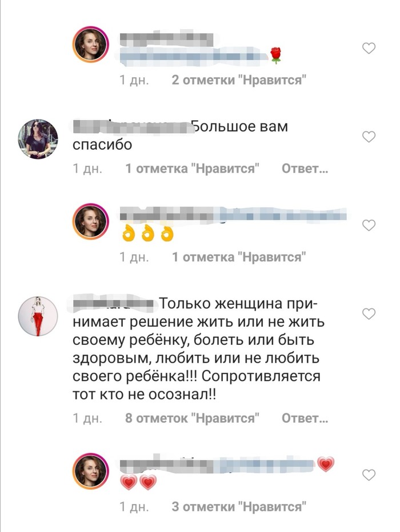Open the avatar of the rose emoji commenter
The width and height of the screenshot is (400, 532).
pos(90,45)
